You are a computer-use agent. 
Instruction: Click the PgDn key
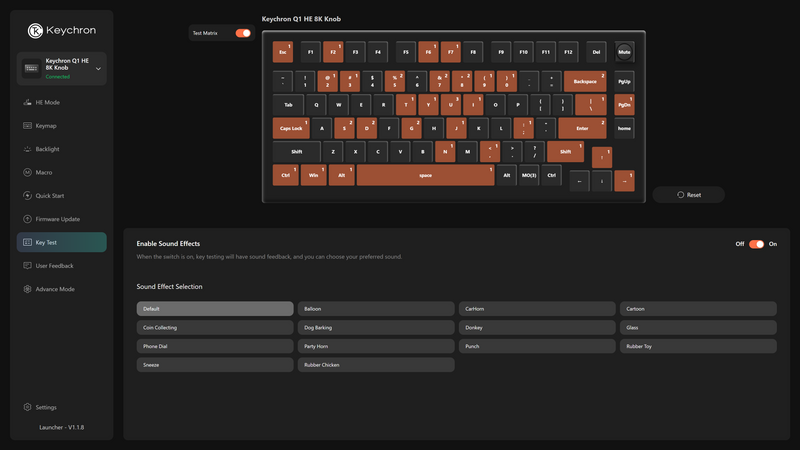coord(624,105)
